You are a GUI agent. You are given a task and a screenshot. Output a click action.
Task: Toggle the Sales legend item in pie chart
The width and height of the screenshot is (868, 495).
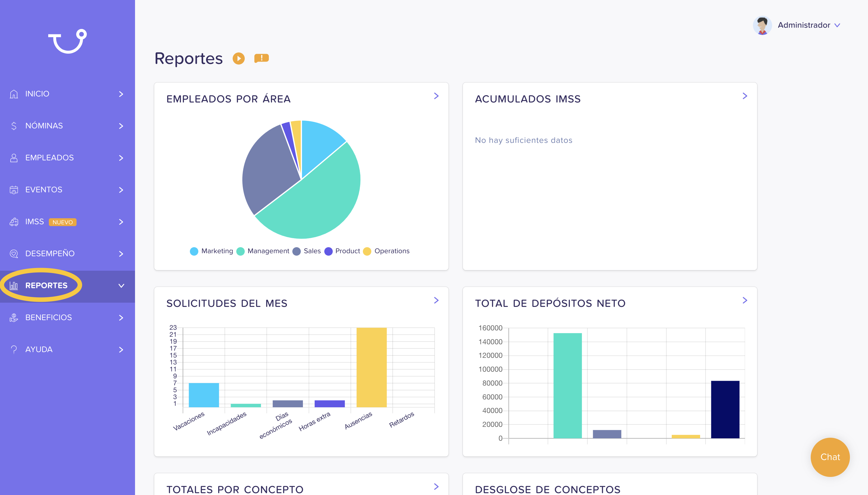tap(307, 251)
